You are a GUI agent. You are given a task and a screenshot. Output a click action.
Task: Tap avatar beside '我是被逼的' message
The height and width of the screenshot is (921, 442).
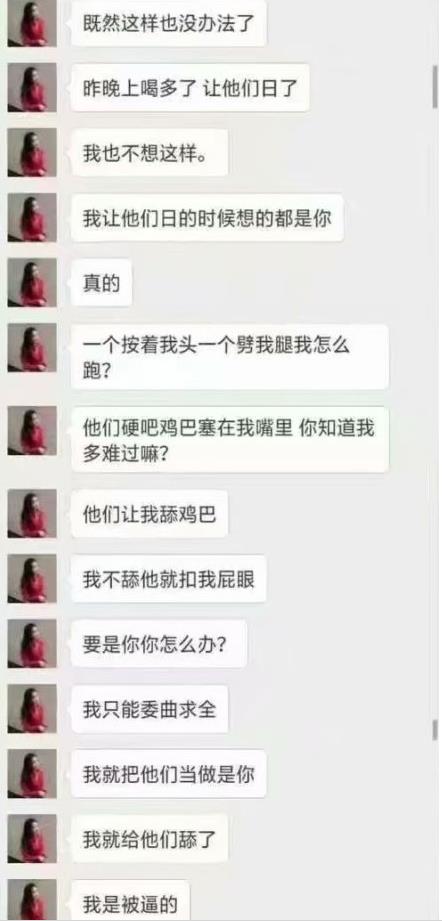coord(32,900)
